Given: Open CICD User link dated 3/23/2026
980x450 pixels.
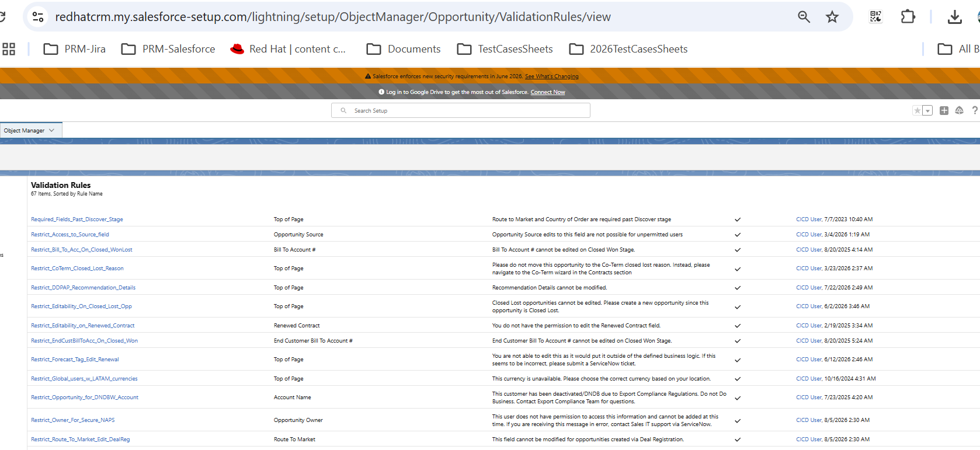Looking at the screenshot, I should click(x=809, y=268).
